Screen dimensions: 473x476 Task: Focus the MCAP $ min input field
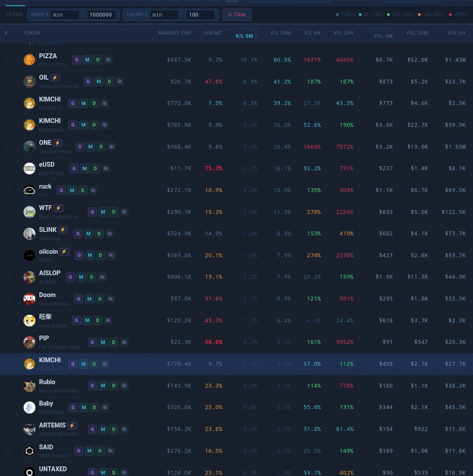coord(64,14)
